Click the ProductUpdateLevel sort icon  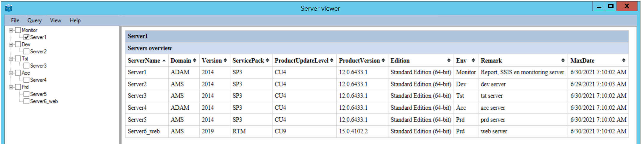[332, 60]
